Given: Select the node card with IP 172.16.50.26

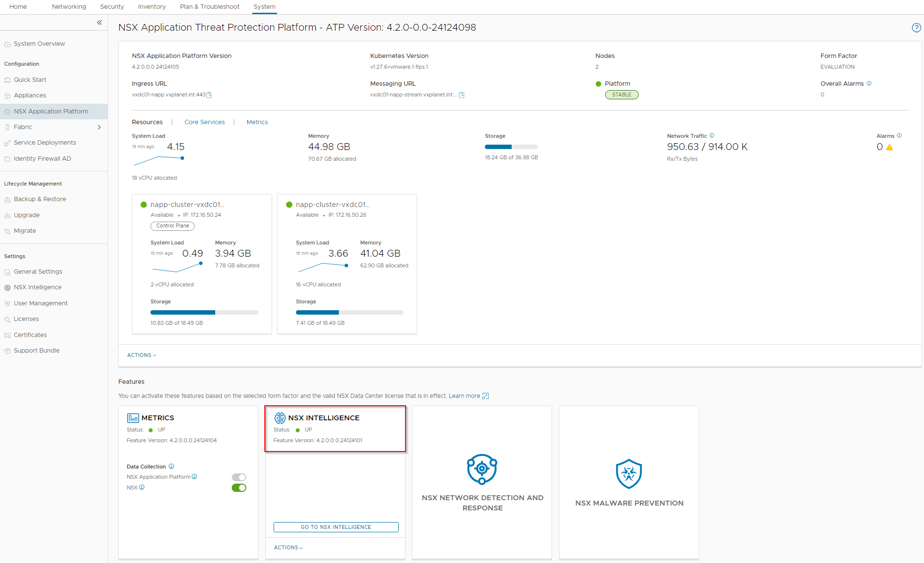Looking at the screenshot, I should 347,264.
